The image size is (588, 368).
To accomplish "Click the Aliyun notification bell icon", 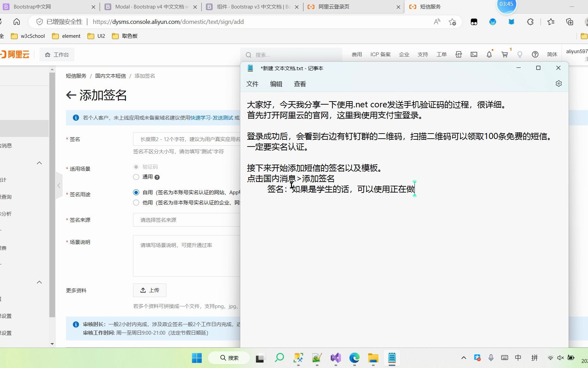I will click(x=489, y=54).
